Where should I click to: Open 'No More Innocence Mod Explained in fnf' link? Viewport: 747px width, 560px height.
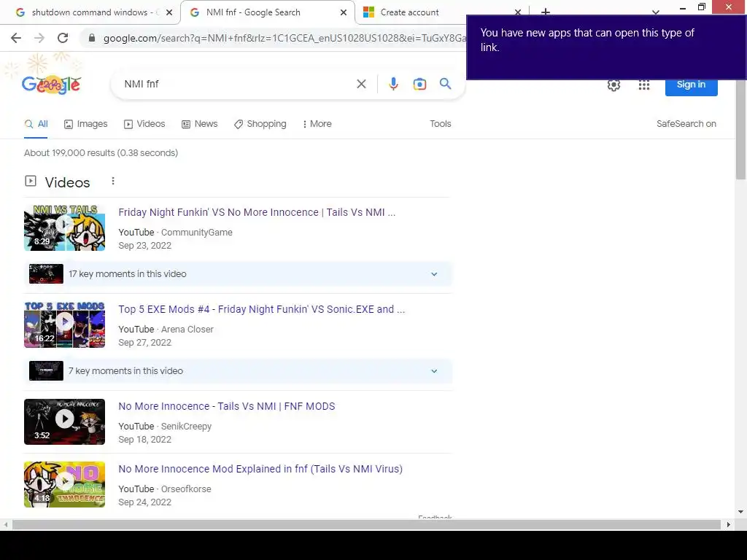pyautogui.click(x=260, y=469)
